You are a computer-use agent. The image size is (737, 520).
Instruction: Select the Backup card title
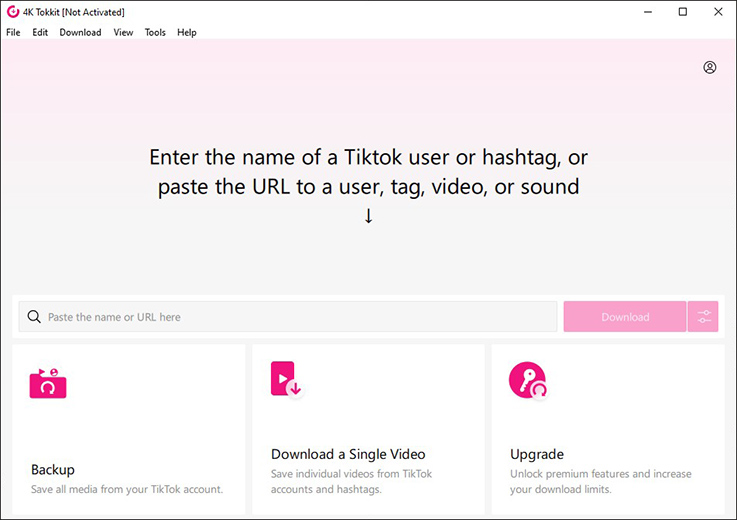point(53,469)
